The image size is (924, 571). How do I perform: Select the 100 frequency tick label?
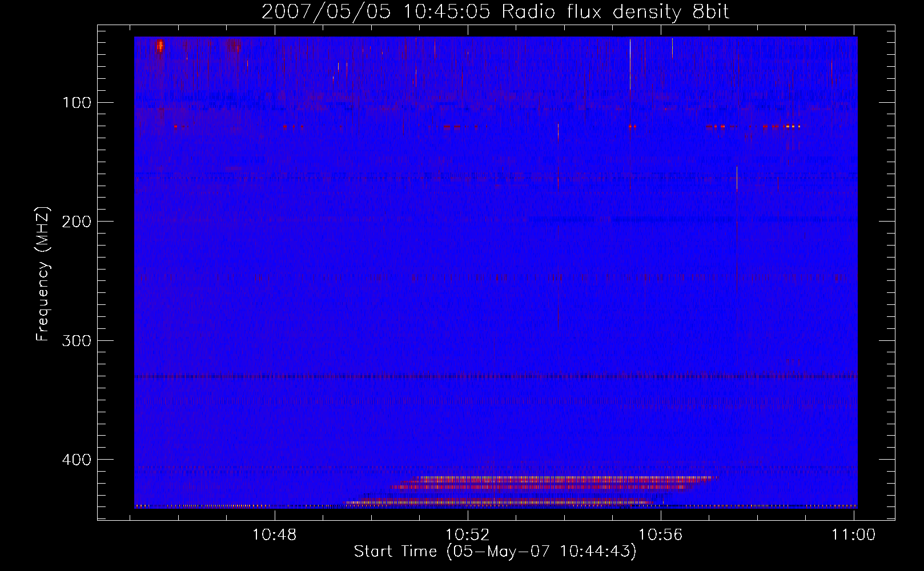pos(78,103)
